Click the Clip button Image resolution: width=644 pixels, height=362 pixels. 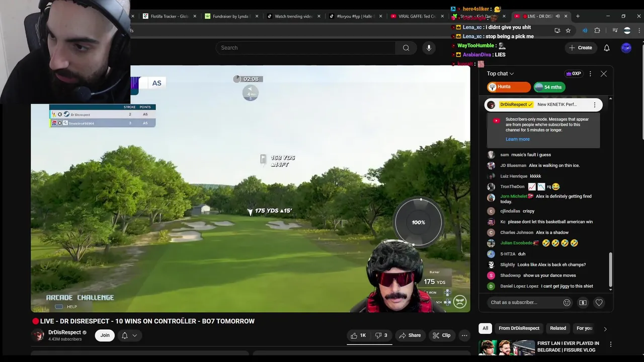coord(441,335)
